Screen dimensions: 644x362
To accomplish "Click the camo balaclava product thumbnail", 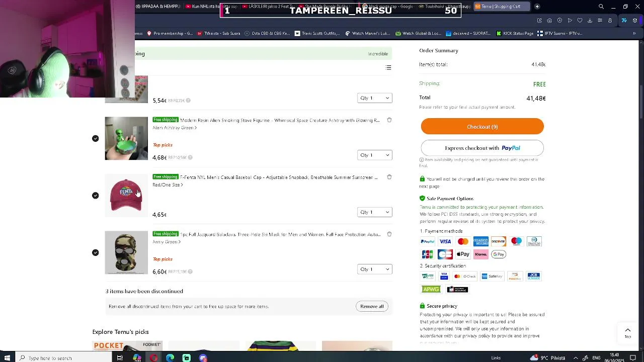I will pyautogui.click(x=126, y=252).
